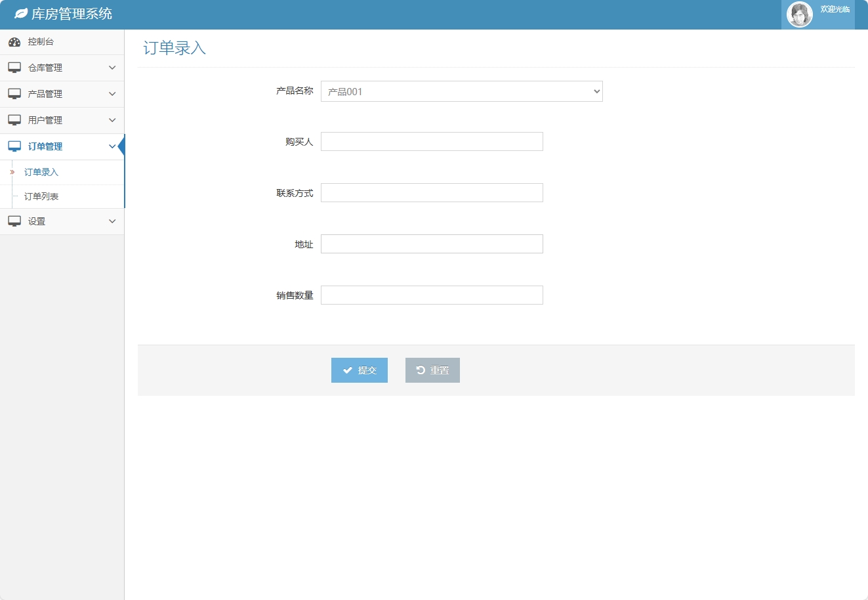868x600 pixels.
Task: Submit the form via the 提交 button
Action: point(359,370)
